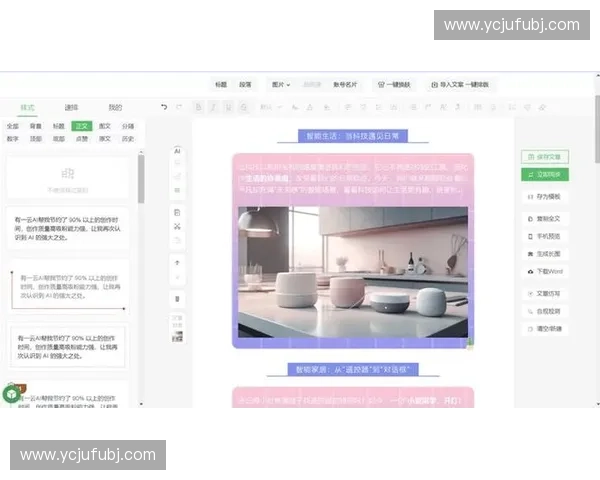Select the 分隔 style filter

point(128,126)
